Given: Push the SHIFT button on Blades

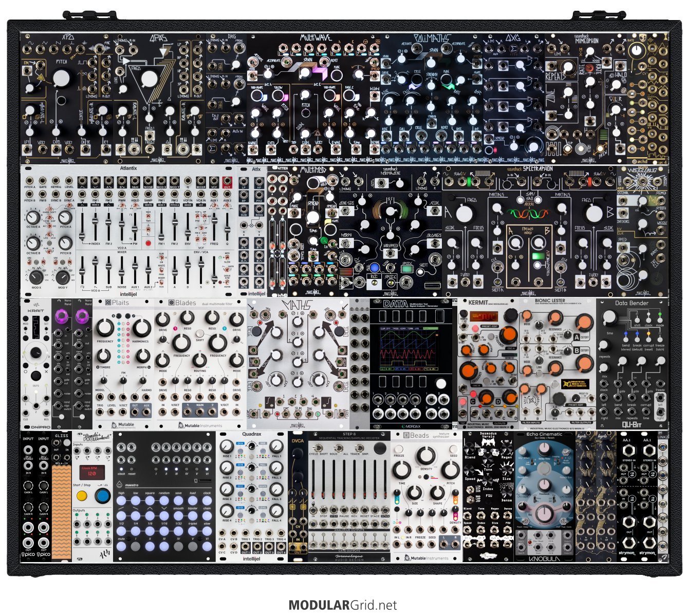Looking at the screenshot, I should coord(200,334).
